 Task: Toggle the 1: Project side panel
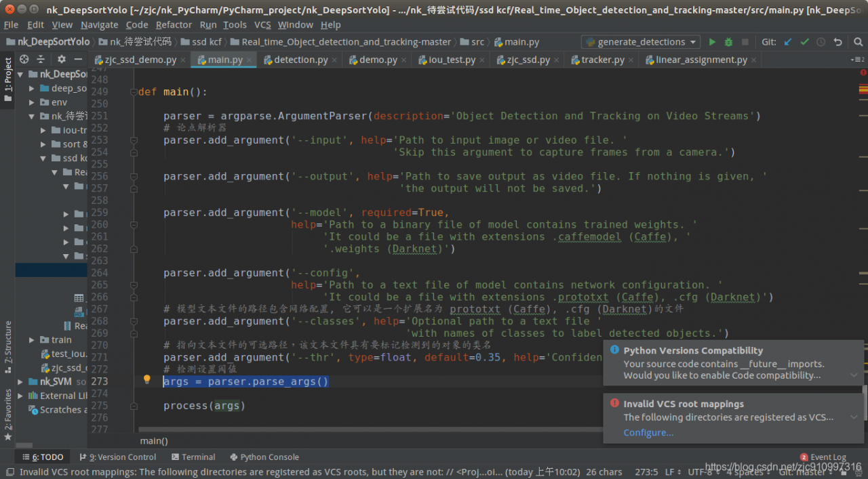point(8,79)
